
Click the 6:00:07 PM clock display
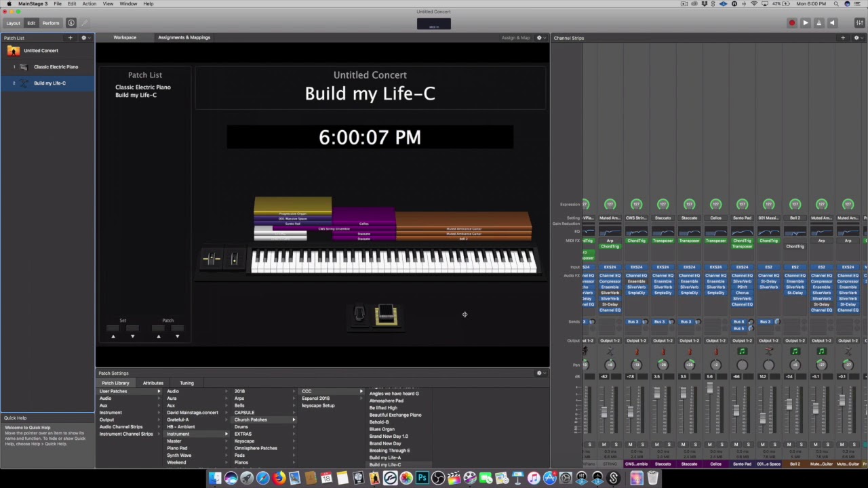click(x=370, y=138)
